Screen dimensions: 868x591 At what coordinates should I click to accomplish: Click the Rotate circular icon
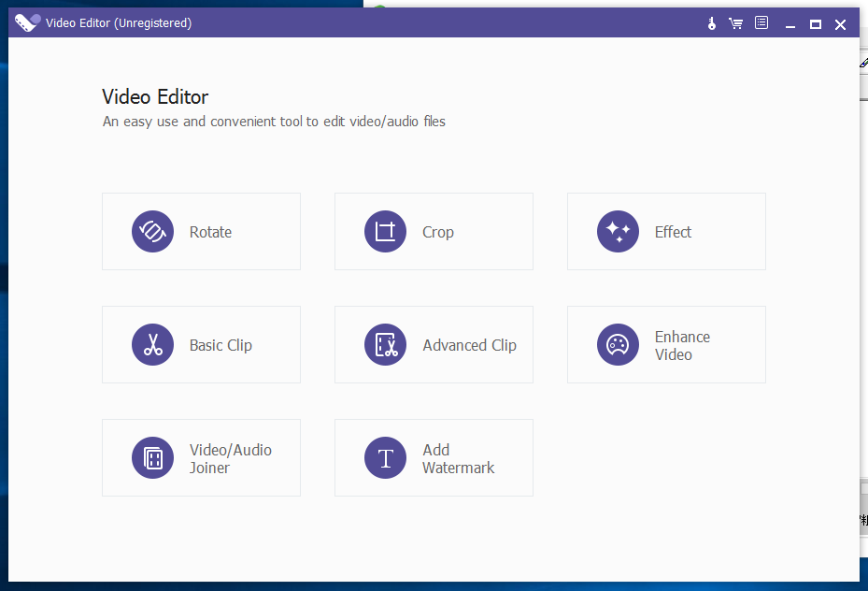pos(153,232)
